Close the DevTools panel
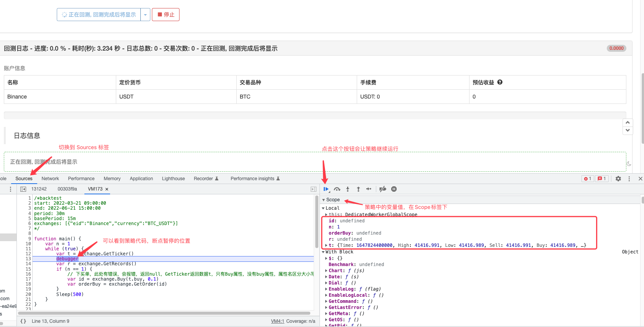The image size is (644, 327). 640,179
